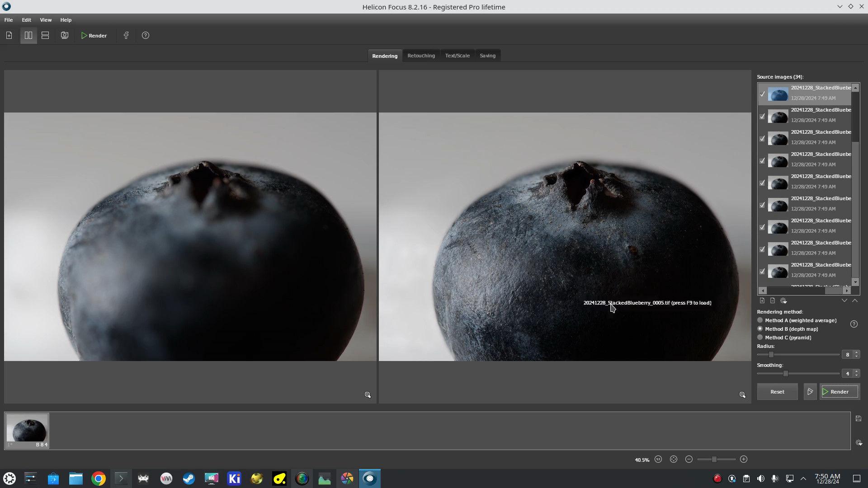Open the output list settings gear dropdown
The image size is (868, 488).
(x=859, y=443)
